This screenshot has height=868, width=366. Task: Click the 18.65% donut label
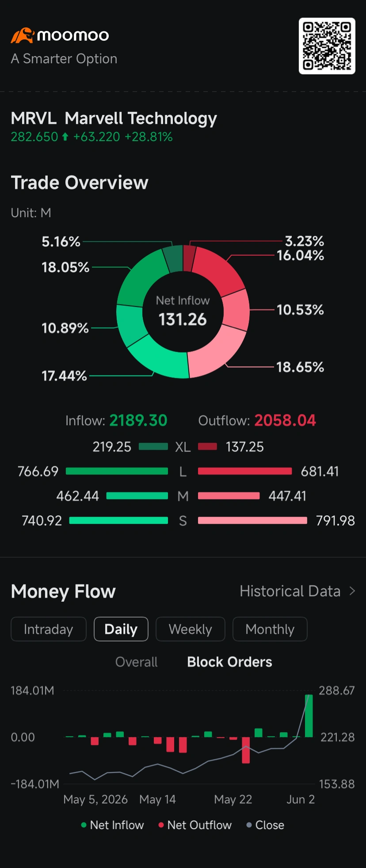point(301,367)
